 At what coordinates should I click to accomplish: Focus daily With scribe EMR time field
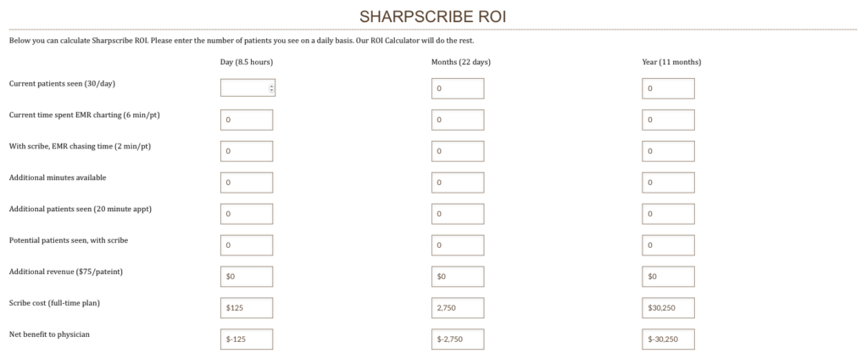coord(247,151)
